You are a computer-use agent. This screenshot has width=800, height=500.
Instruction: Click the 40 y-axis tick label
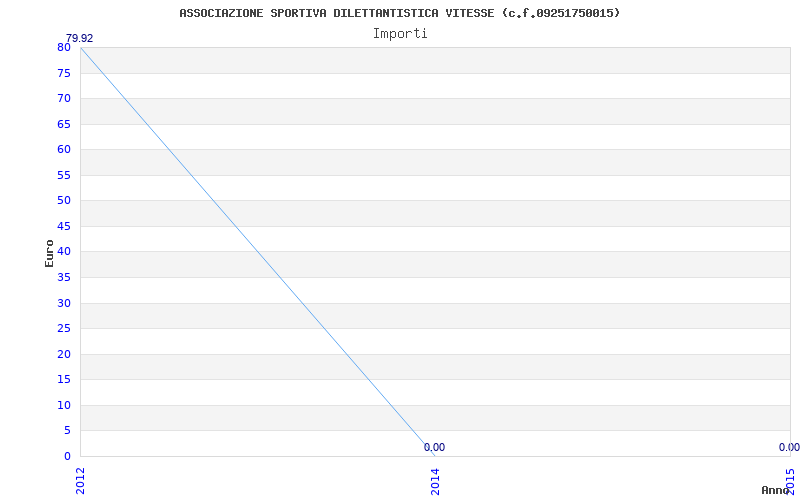(64, 252)
